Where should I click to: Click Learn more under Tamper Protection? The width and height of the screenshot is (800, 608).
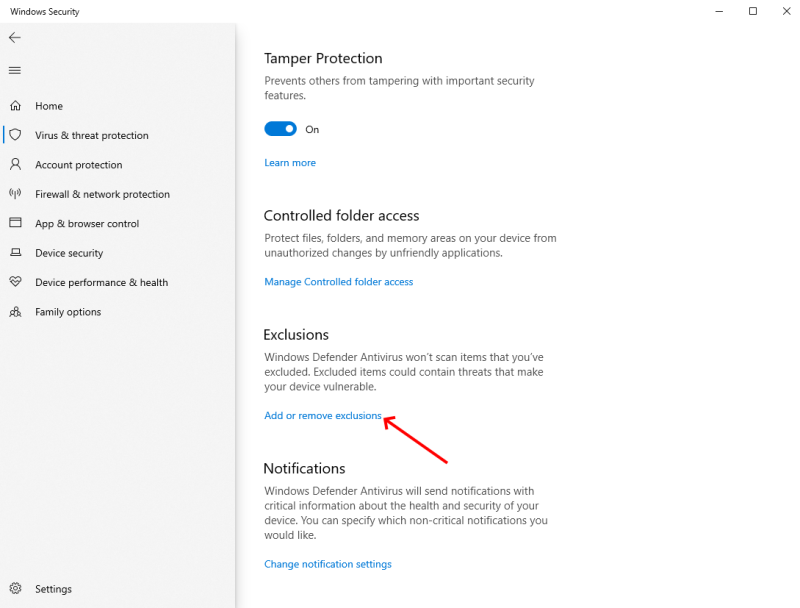point(290,163)
